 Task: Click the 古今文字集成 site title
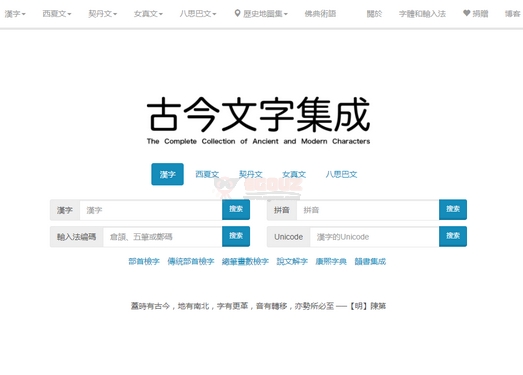point(258,114)
